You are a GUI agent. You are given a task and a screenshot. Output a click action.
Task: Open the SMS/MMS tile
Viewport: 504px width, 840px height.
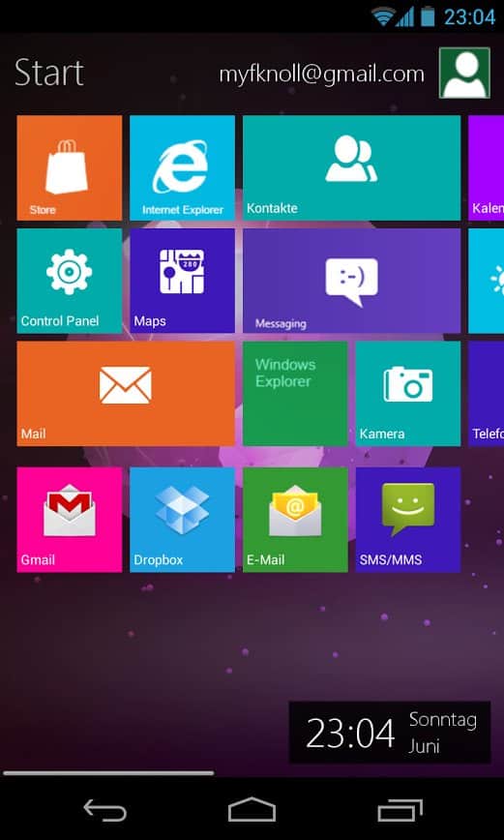408,520
